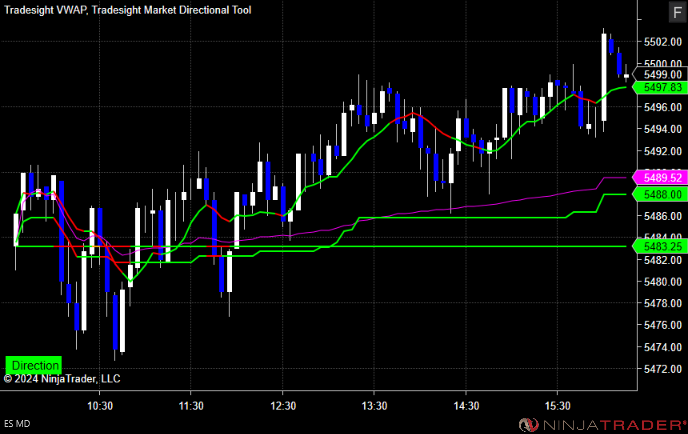Click the 5502.00 price axis label
The image size is (688, 434).
pos(663,42)
